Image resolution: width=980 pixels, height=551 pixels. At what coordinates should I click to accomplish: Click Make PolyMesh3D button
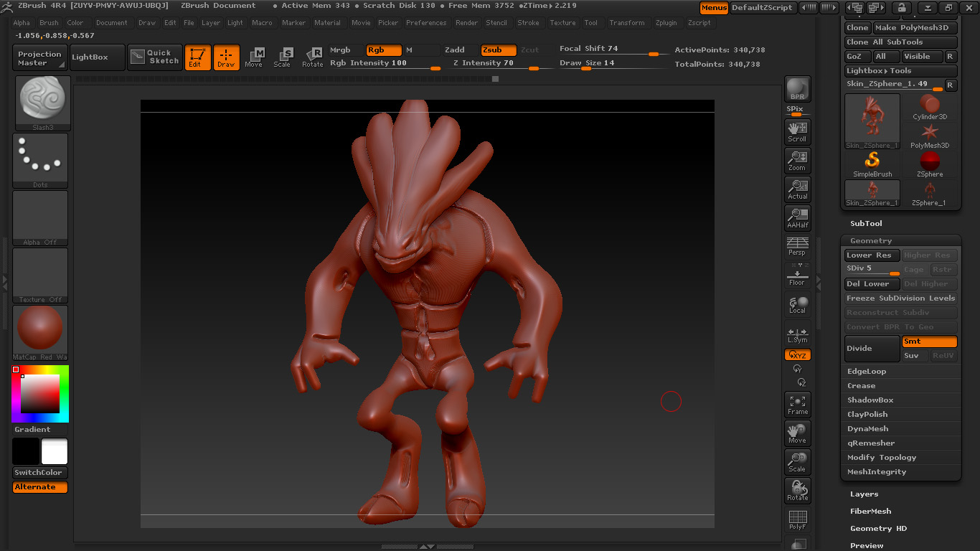click(x=915, y=28)
